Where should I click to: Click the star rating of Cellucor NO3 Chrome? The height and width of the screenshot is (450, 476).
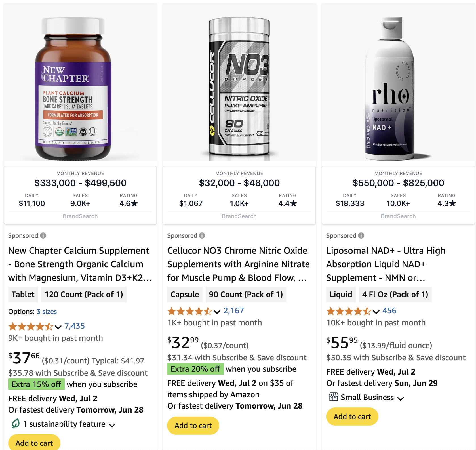point(189,311)
